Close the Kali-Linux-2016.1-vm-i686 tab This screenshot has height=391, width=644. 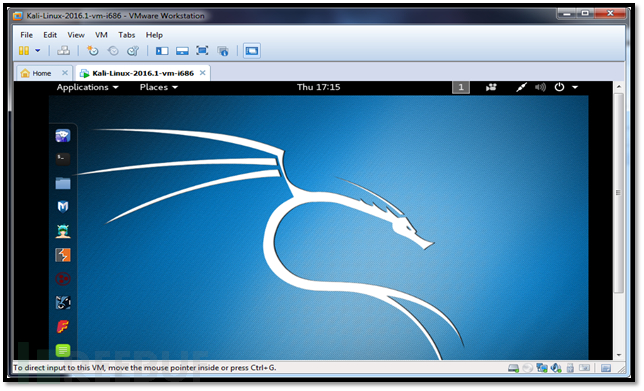coord(202,73)
